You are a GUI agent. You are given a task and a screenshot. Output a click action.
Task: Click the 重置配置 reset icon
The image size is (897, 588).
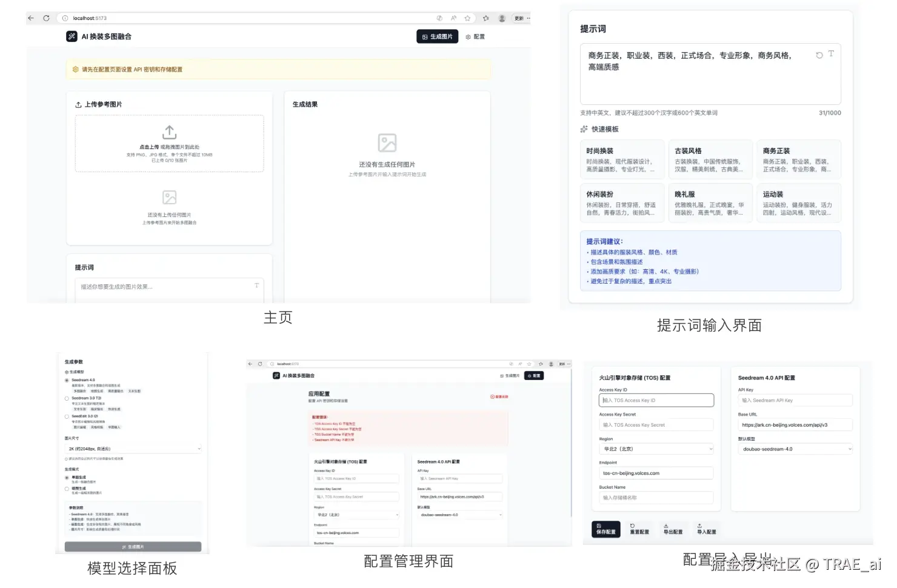(x=639, y=529)
